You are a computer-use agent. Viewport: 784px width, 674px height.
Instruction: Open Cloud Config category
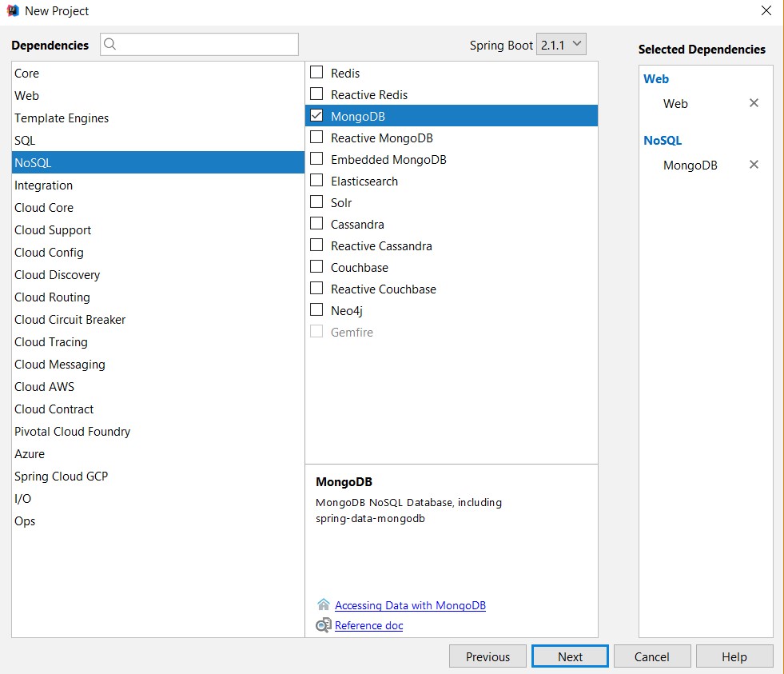(158, 252)
